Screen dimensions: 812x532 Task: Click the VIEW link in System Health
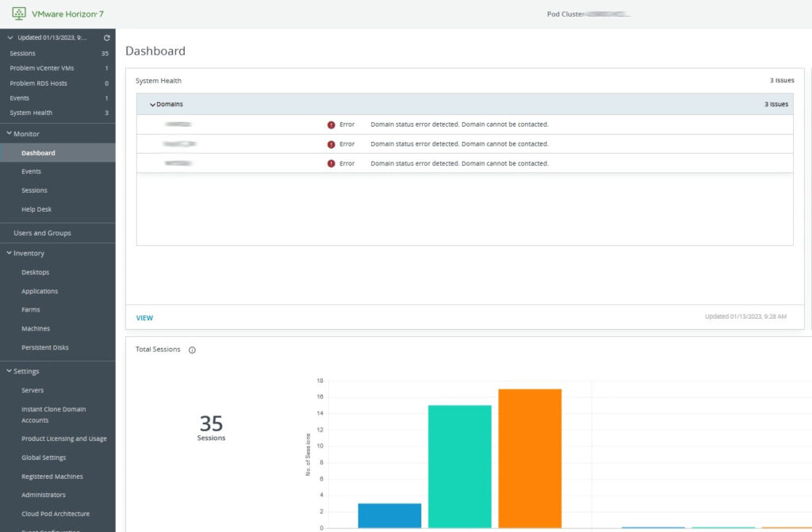coord(144,318)
